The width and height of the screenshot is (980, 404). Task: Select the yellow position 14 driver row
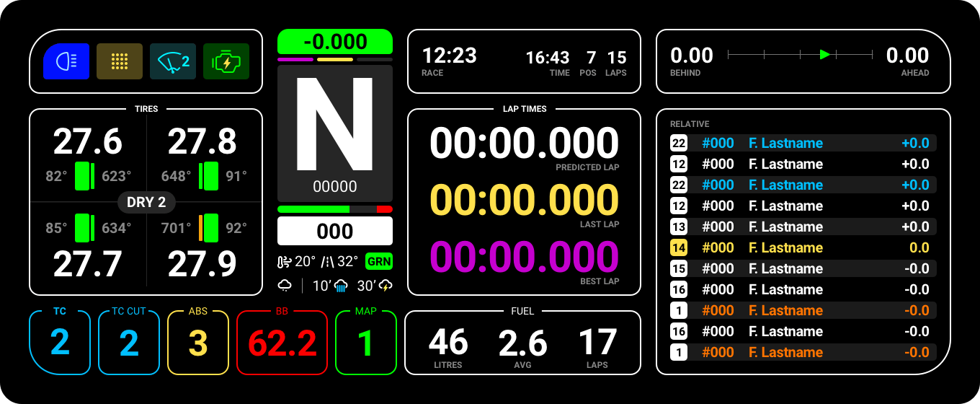click(x=803, y=247)
